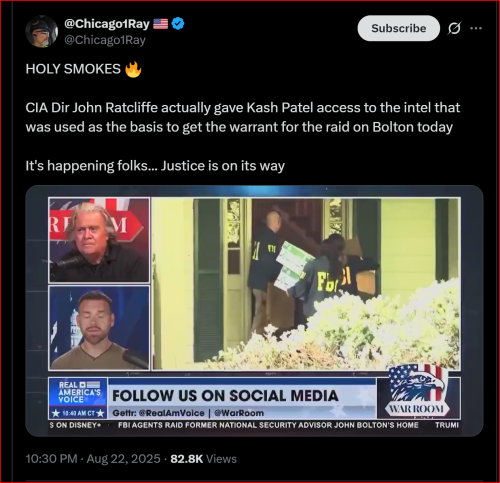Click the fire emoji after HOLY SMOKES
The width and height of the screenshot is (500, 483).
click(133, 69)
